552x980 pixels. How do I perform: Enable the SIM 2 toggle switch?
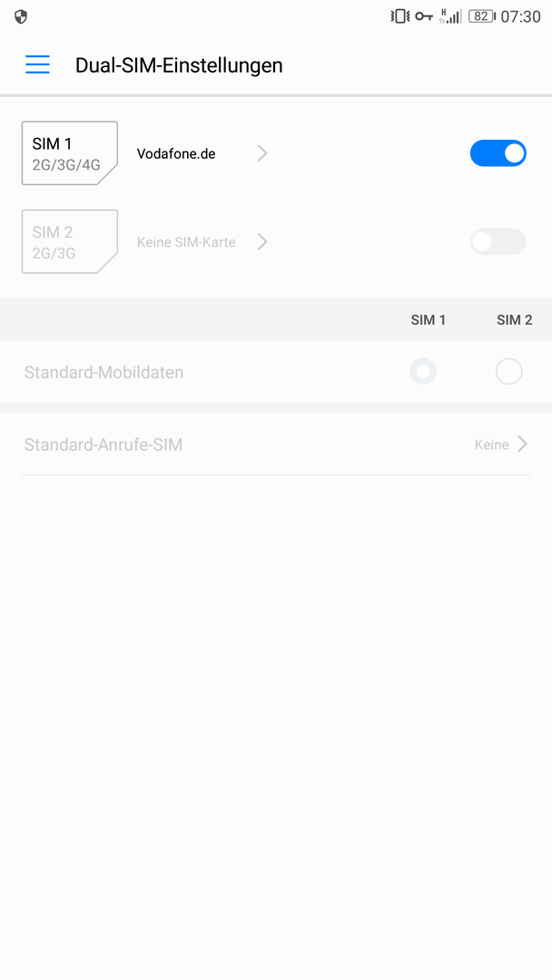click(498, 241)
